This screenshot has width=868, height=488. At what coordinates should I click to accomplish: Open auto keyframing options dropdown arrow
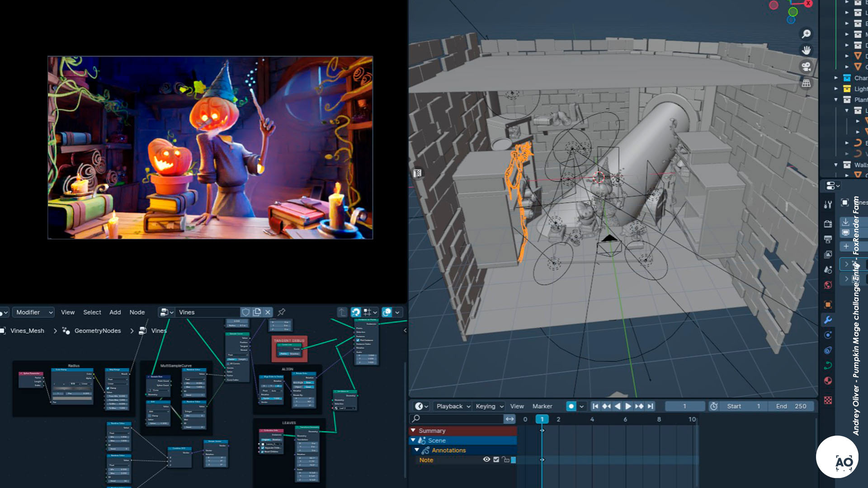581,406
